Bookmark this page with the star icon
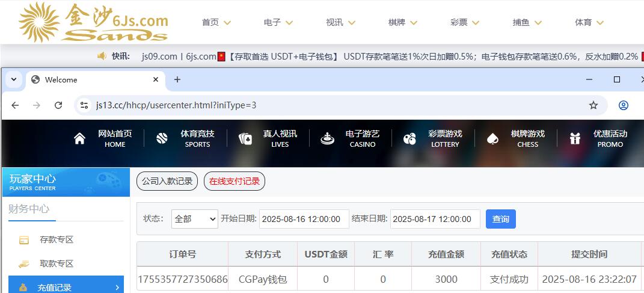The width and height of the screenshot is (644, 293). tap(593, 105)
